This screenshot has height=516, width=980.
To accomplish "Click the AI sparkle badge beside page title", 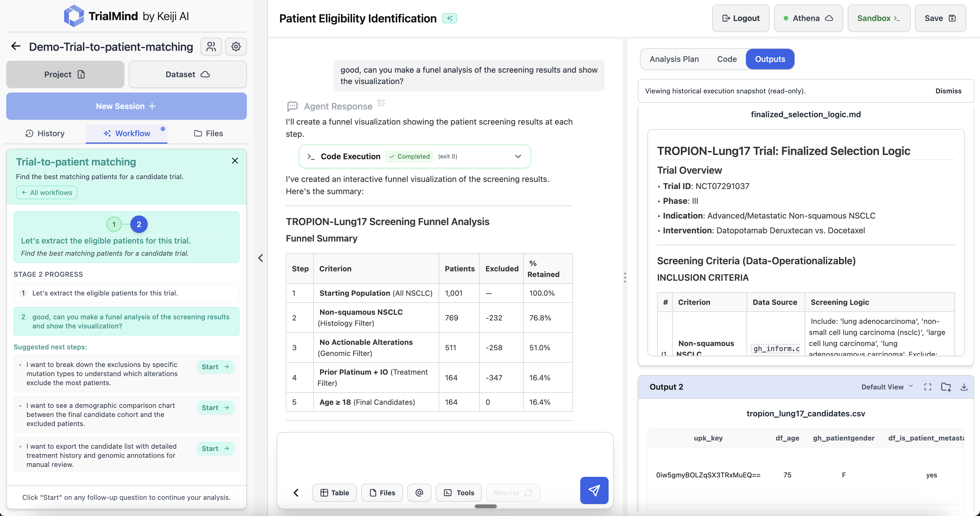I will [x=449, y=18].
